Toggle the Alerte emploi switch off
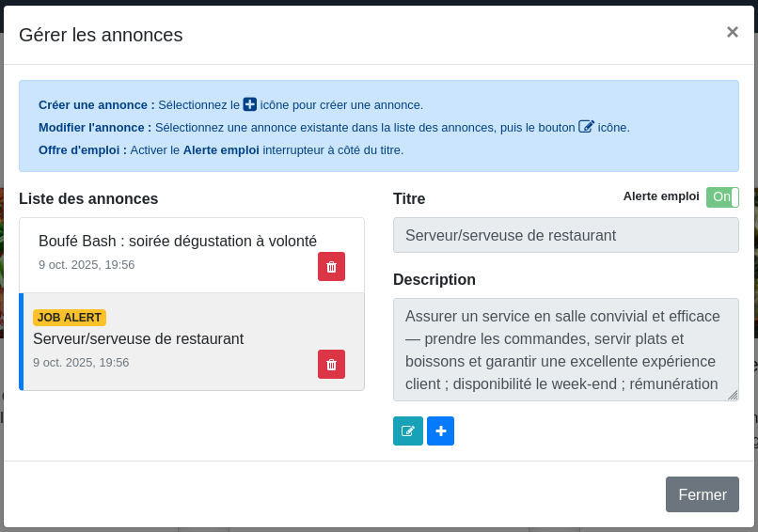This screenshot has width=758, height=532. point(722,197)
